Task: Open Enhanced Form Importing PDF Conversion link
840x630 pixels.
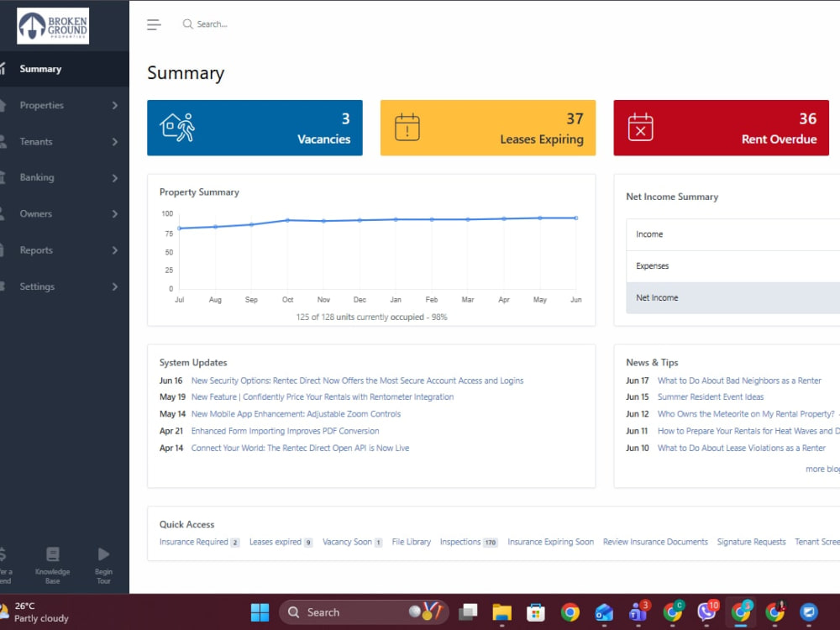Action: pos(285,431)
